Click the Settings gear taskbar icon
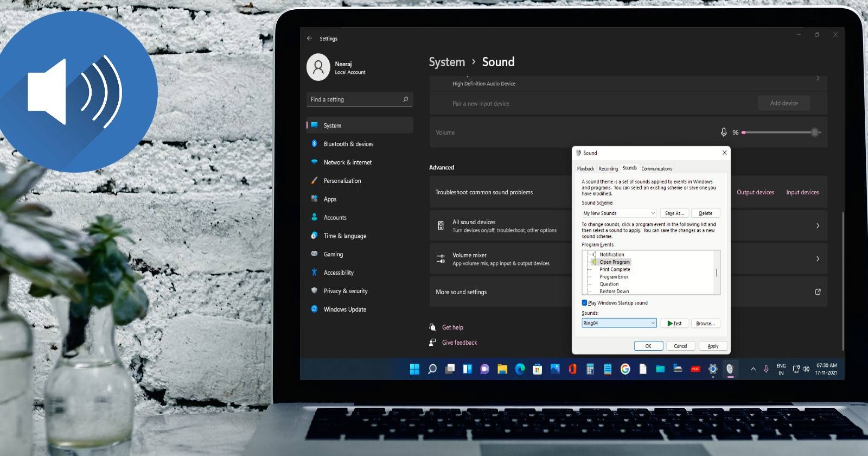 [713, 369]
